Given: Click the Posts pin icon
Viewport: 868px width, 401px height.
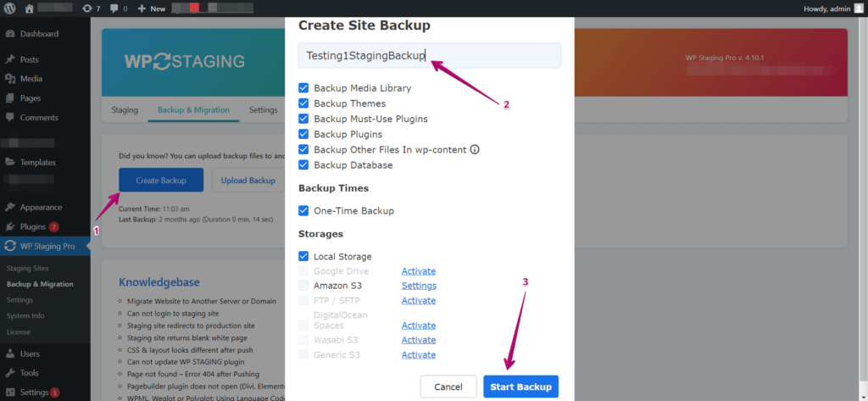Looking at the screenshot, I should point(10,59).
